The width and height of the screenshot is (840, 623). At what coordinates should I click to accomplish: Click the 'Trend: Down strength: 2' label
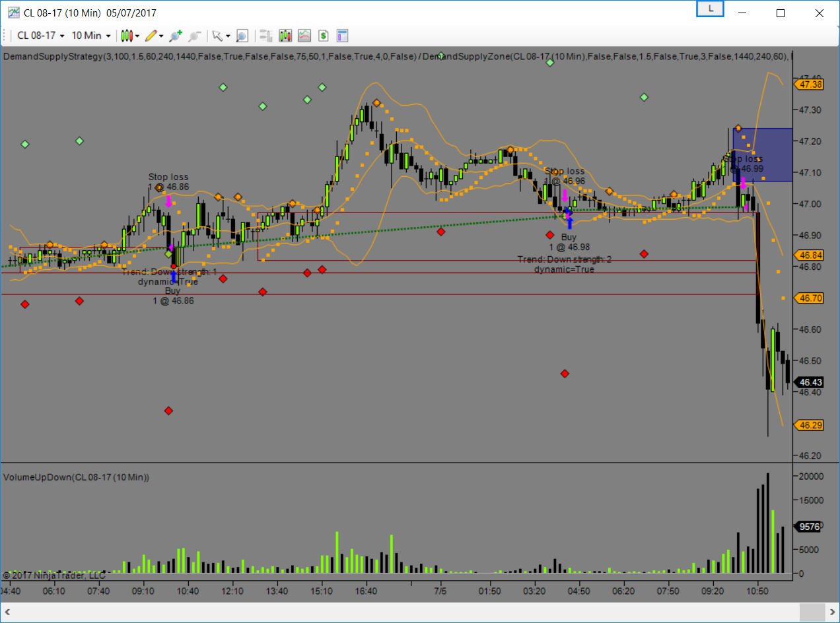564,259
